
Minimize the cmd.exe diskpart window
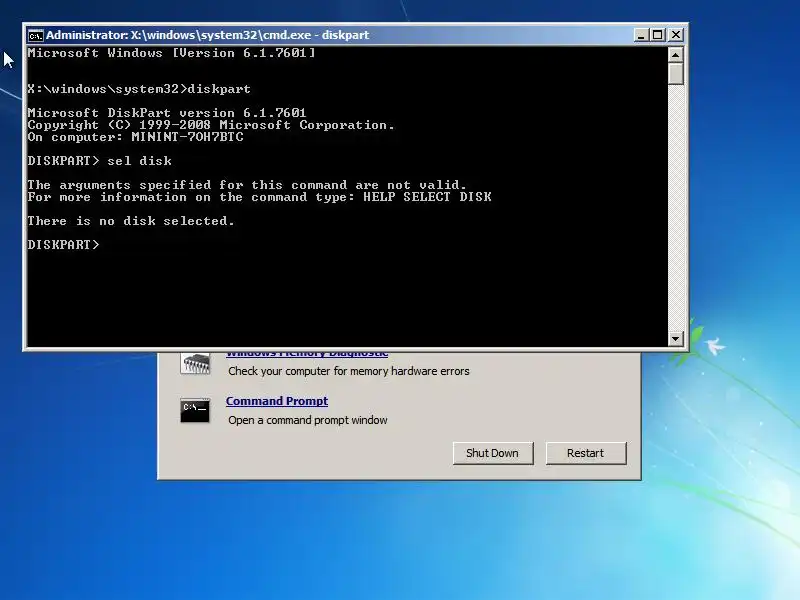(x=641, y=35)
